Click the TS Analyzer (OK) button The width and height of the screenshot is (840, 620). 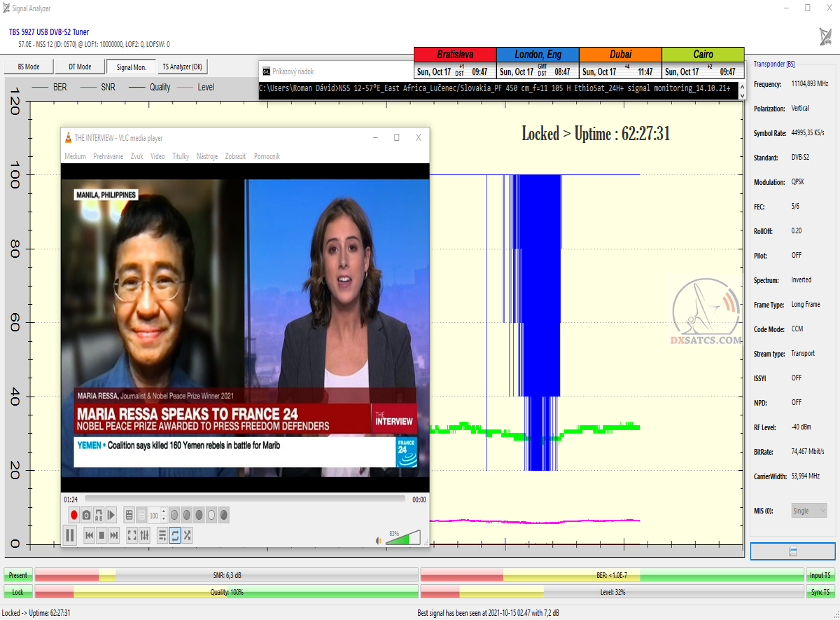coord(182,67)
